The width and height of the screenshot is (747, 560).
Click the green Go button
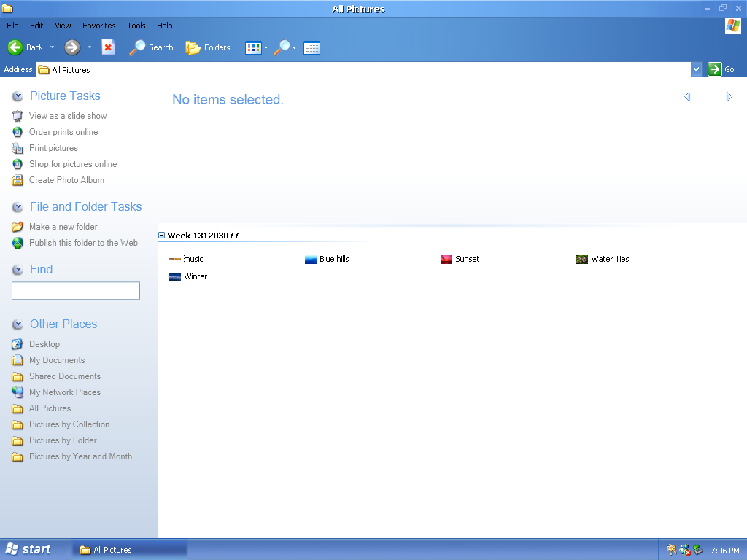click(721, 69)
